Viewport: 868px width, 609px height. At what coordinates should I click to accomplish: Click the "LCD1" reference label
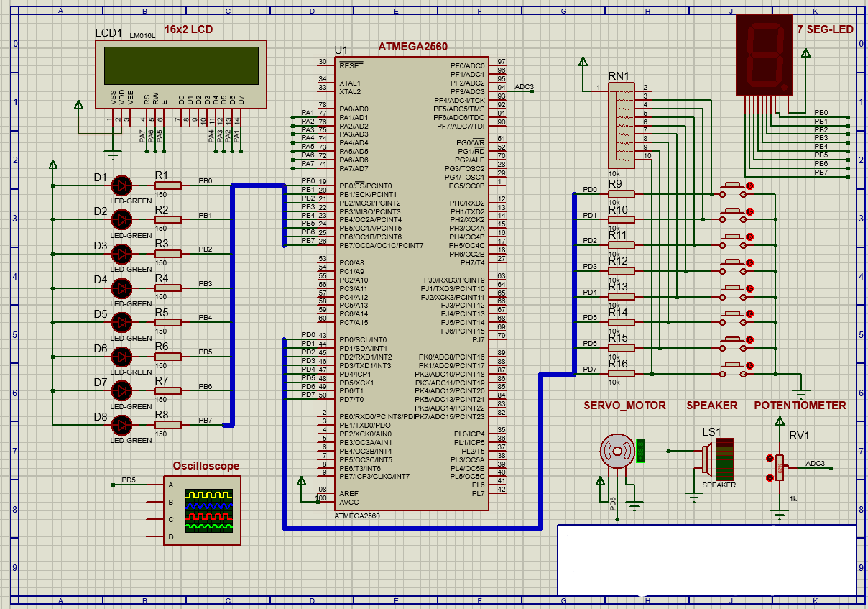click(109, 34)
